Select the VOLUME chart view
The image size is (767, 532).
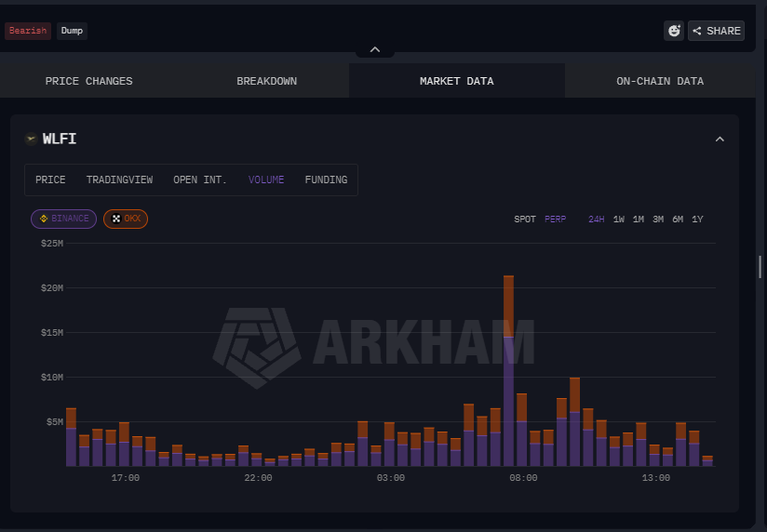[x=266, y=180]
